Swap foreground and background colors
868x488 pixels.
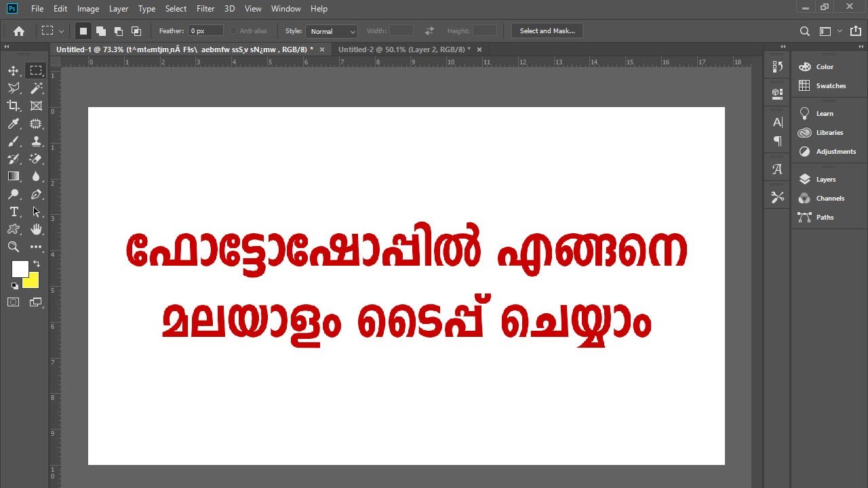37,264
